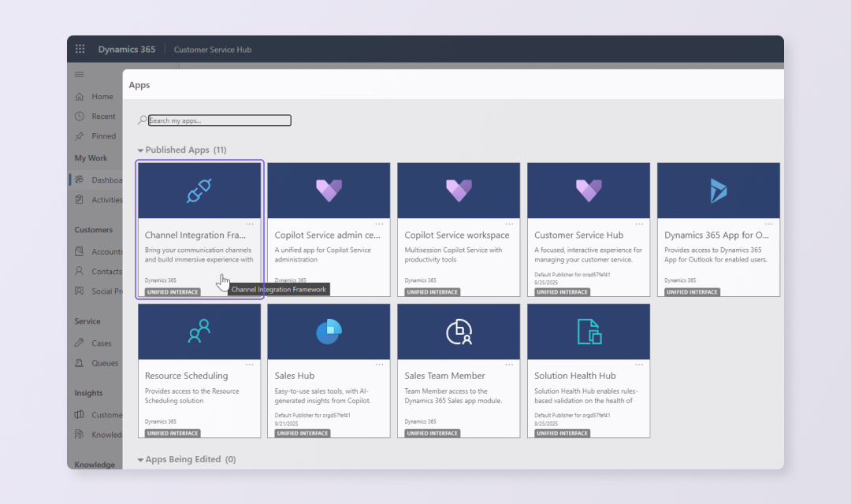851x504 pixels.
Task: Open more options on Copilot Service admin tile
Action: coord(379,224)
